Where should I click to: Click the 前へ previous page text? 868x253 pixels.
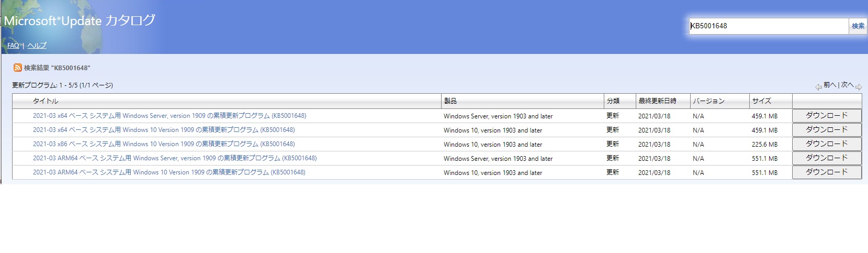pyautogui.click(x=830, y=85)
